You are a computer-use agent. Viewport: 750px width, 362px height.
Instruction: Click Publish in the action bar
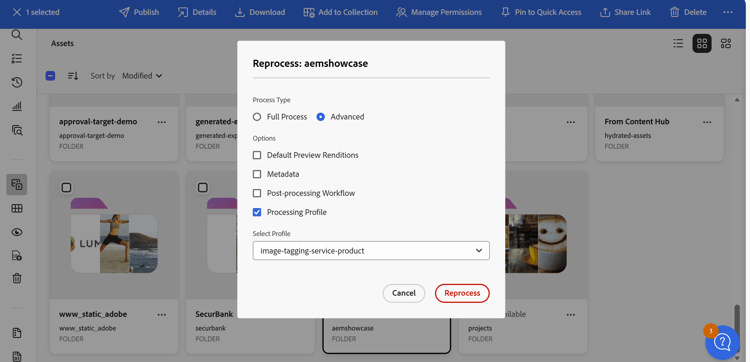point(139,12)
